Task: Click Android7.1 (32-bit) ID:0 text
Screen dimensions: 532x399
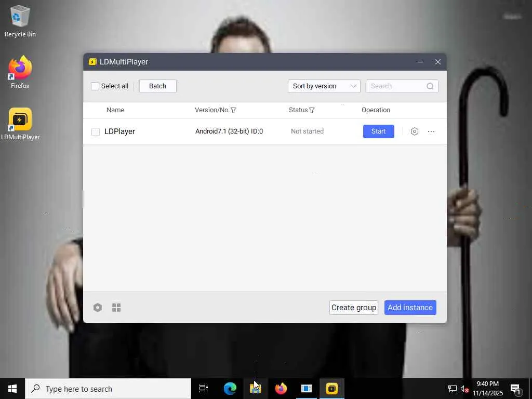Action: [x=229, y=131]
